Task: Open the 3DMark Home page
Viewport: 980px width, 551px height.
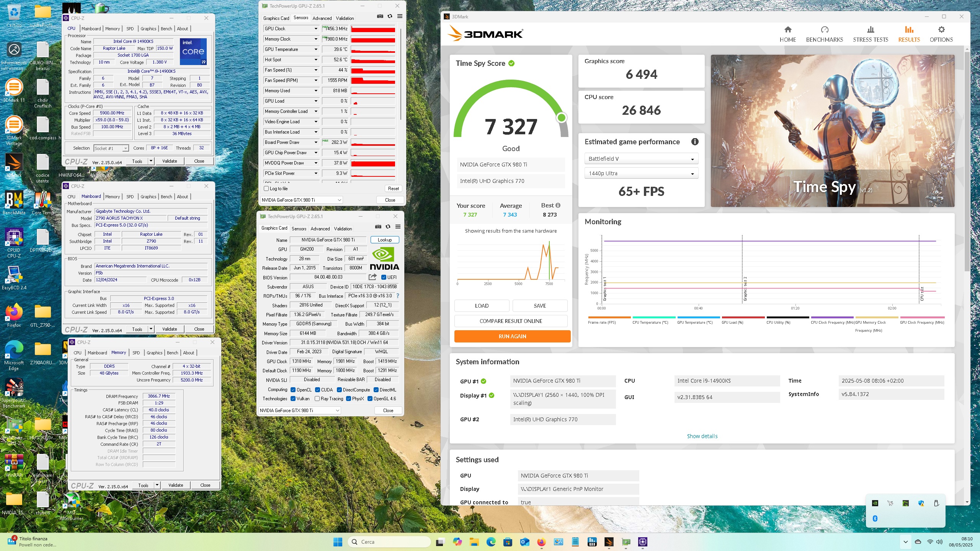Action: point(787,34)
